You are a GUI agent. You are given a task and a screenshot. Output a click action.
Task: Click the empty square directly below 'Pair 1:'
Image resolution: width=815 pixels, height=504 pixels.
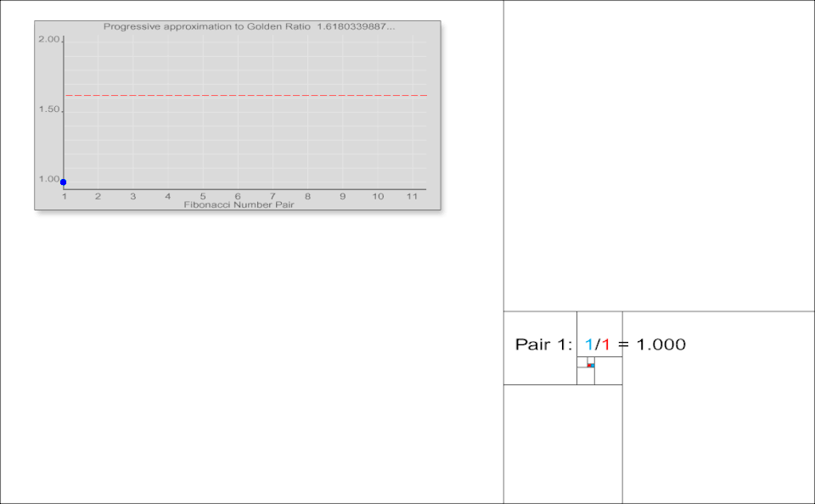(562, 444)
